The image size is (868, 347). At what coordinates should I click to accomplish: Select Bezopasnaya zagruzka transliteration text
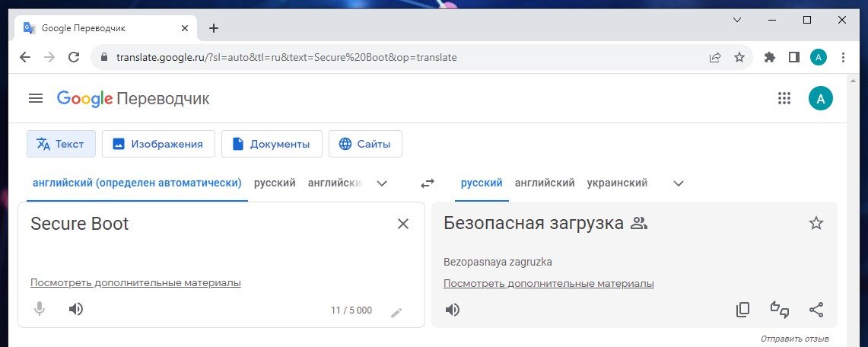click(x=498, y=263)
